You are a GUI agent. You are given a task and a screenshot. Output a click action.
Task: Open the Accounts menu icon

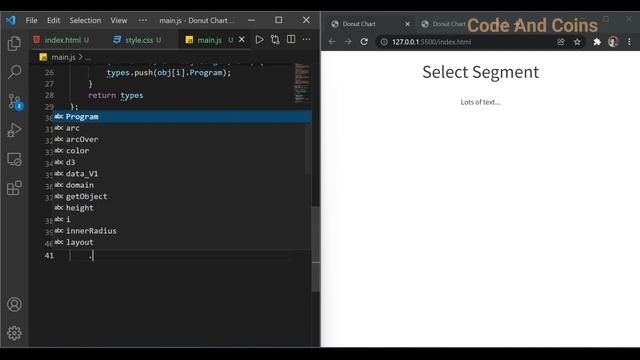click(x=14, y=304)
